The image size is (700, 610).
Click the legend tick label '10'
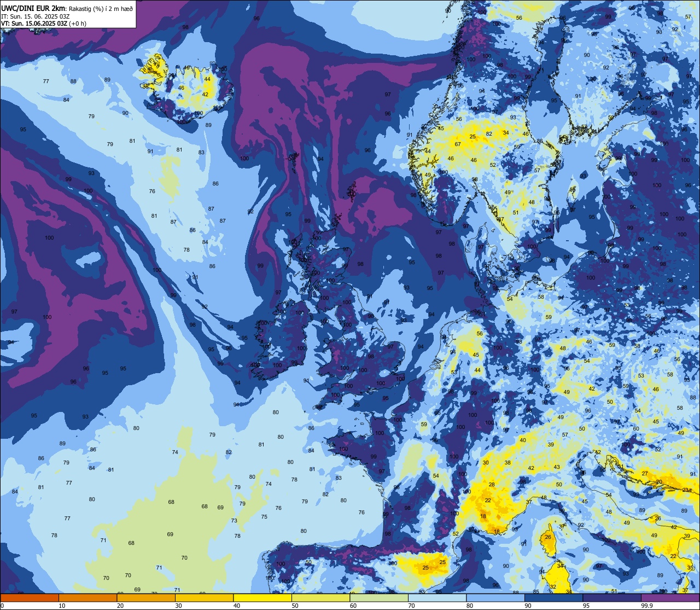coord(62,606)
